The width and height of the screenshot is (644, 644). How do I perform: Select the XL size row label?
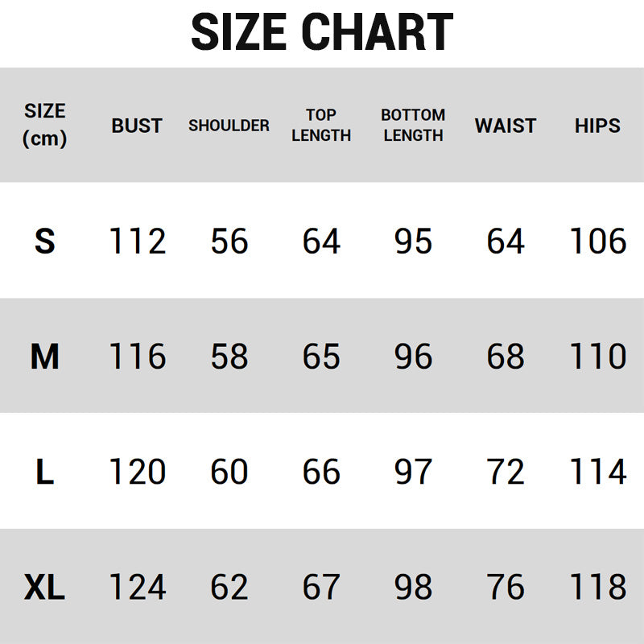45,588
